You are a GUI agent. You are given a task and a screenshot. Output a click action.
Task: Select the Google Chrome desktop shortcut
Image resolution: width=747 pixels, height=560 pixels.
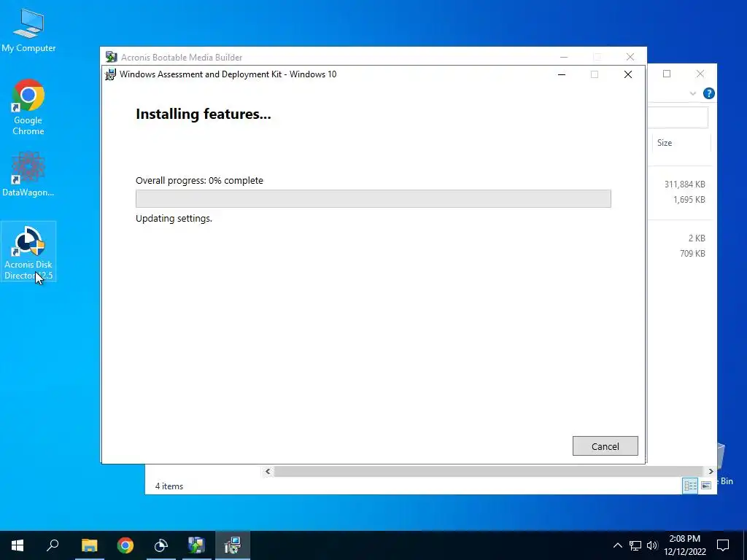coord(28,108)
